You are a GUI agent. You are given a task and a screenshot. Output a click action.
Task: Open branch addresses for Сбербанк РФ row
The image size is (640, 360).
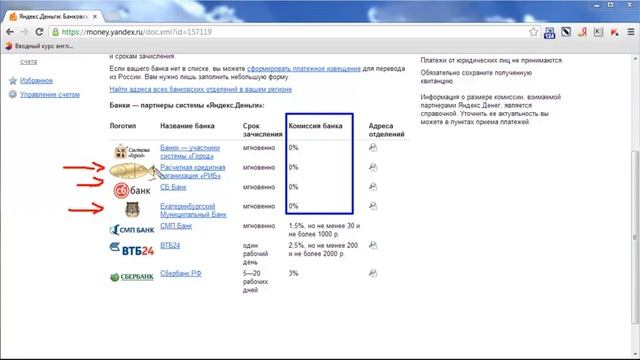tap(373, 273)
